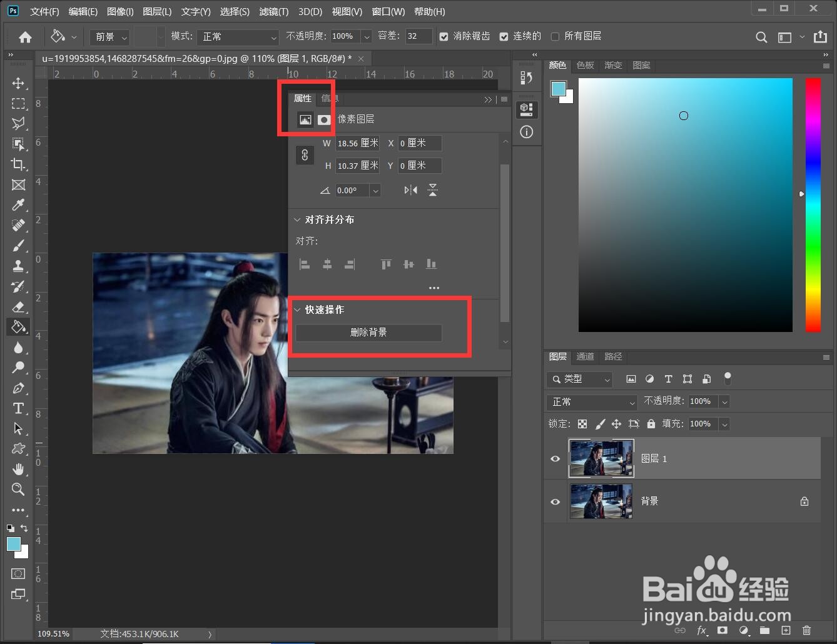Open the rotation angle dropdown
This screenshot has width=837, height=644.
coord(375,191)
